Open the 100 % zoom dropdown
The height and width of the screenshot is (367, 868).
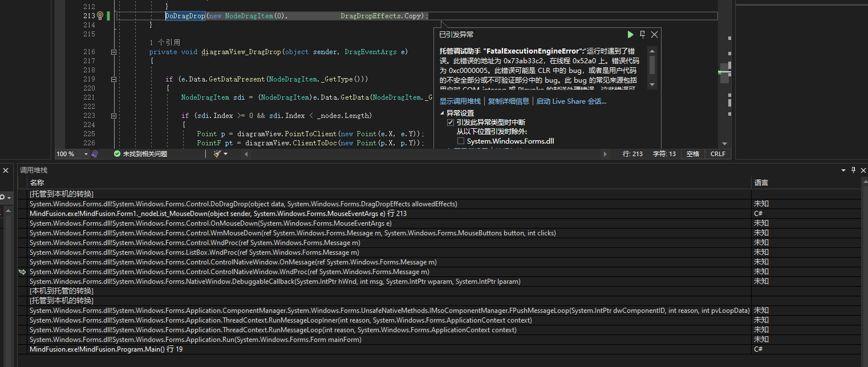click(86, 154)
